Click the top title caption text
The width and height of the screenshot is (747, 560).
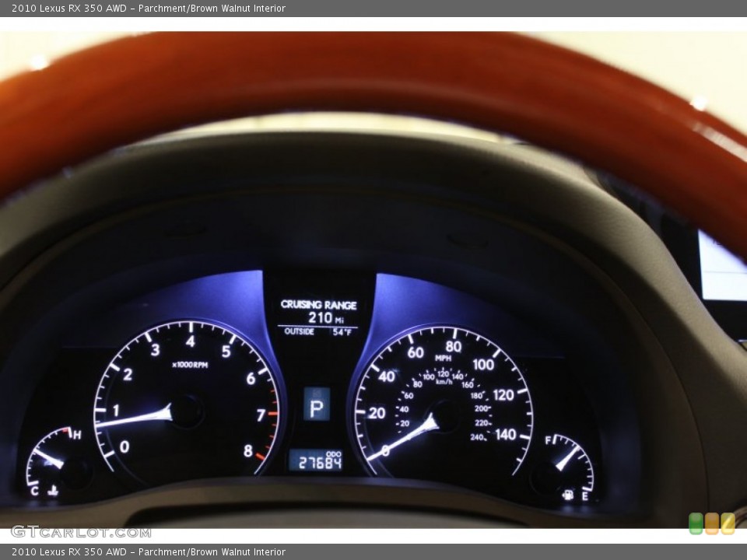[x=149, y=8]
